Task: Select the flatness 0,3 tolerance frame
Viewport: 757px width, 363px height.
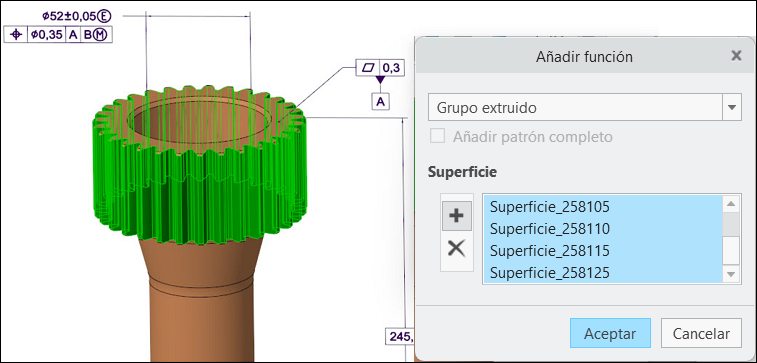Action: [x=380, y=68]
